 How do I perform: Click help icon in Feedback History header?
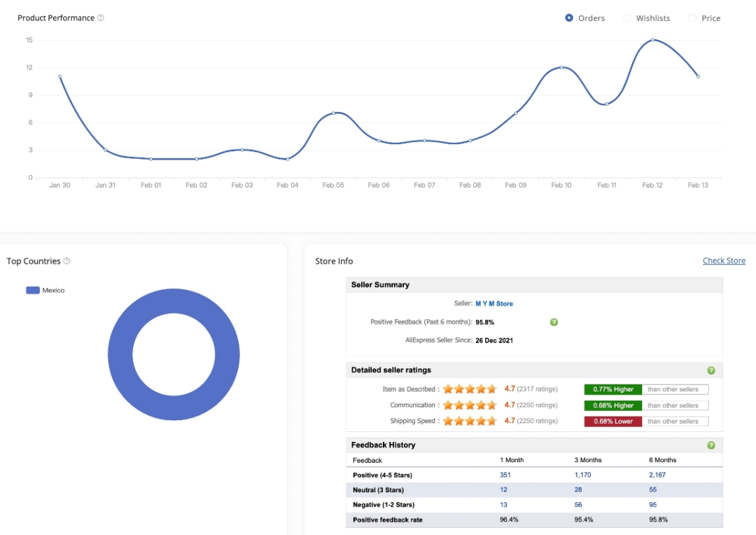click(x=711, y=445)
